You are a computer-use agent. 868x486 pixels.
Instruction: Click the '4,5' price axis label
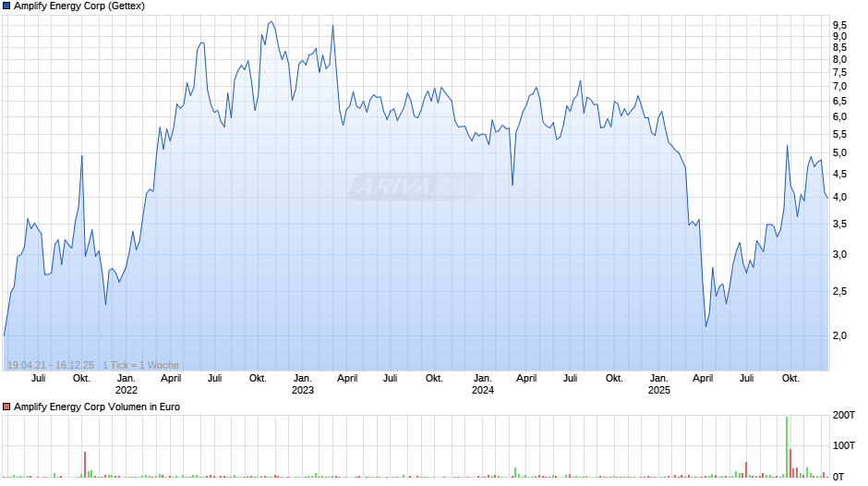point(839,175)
